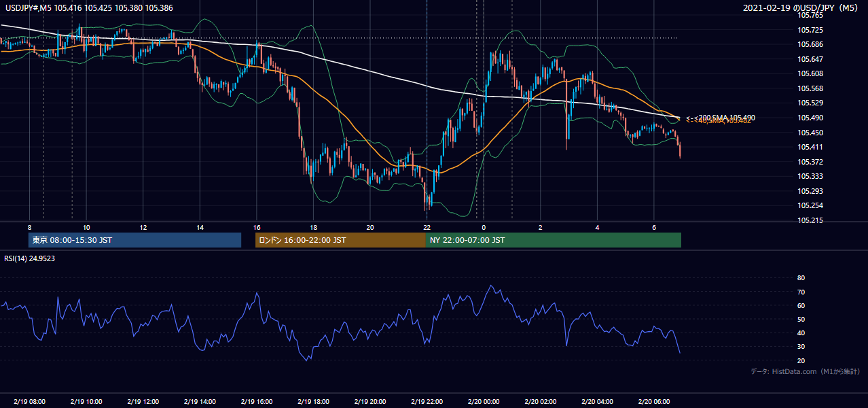Click the 2/19 12:00 date label
The height and width of the screenshot is (408, 868).
click(143, 402)
